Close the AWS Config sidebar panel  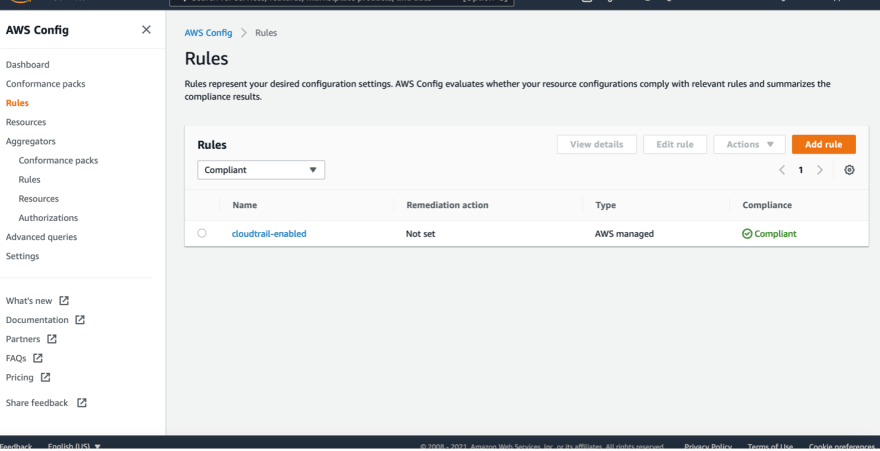point(146,30)
